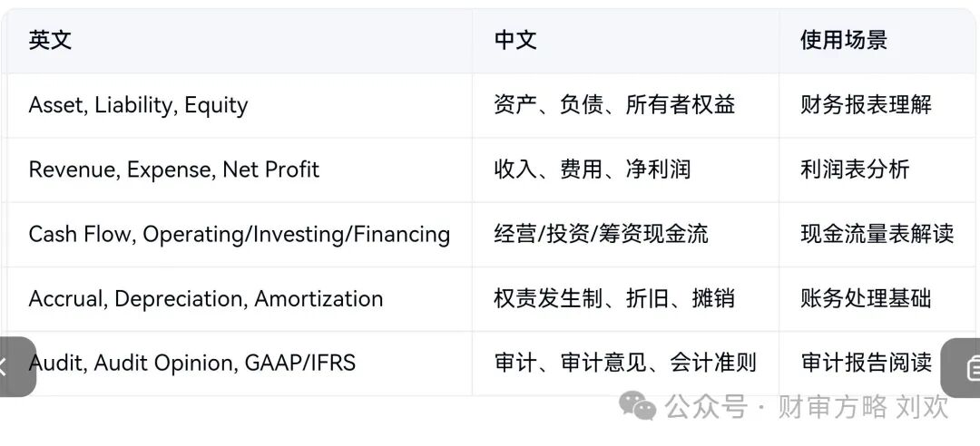
Task: Click the left back arrow button
Action: pyautogui.click(x=16, y=366)
